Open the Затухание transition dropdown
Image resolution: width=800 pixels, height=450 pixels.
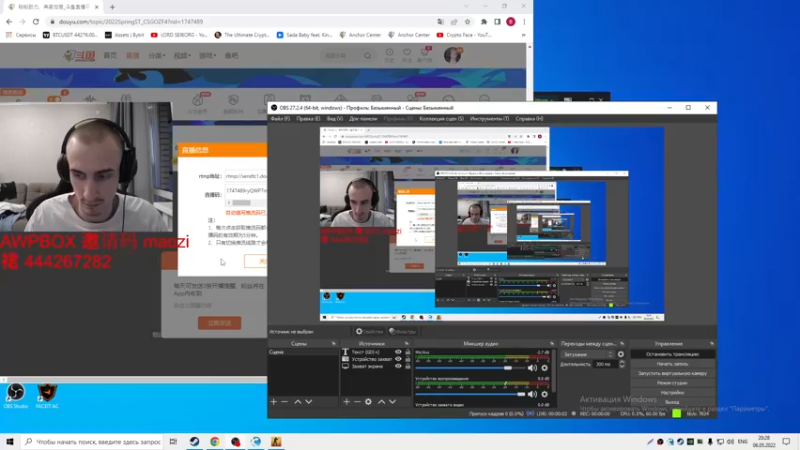pyautogui.click(x=587, y=354)
